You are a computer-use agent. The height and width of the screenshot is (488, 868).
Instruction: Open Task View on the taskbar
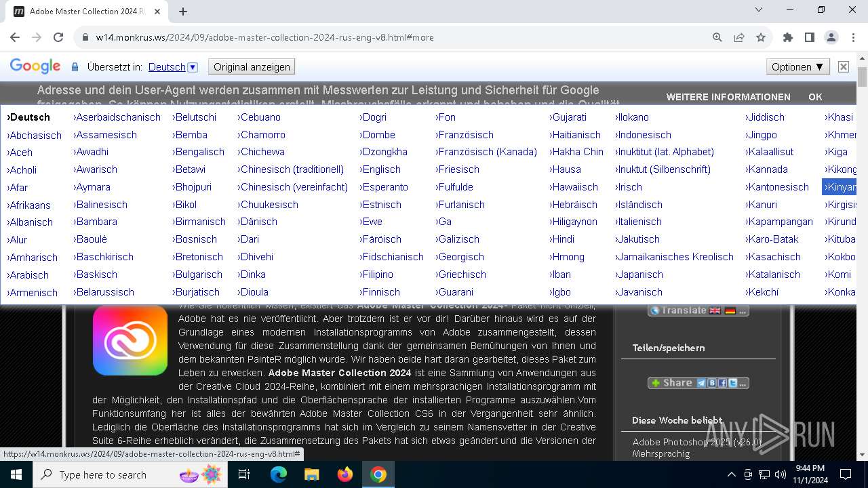[244, 474]
